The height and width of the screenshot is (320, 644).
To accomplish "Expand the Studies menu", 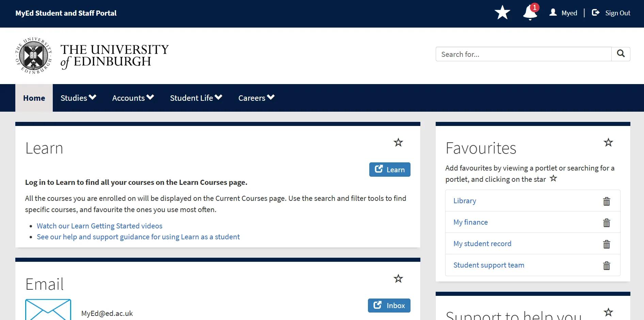I will pos(78,98).
